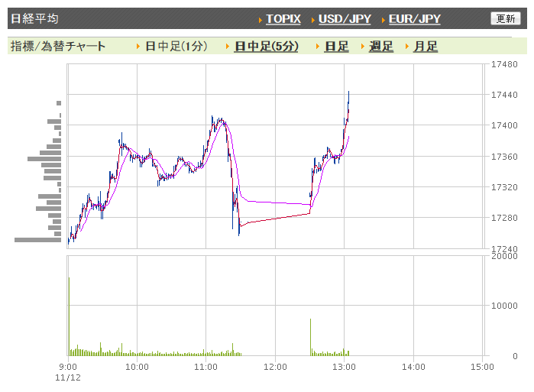
Task: Click the orange arrow beside TOPIX
Action: pos(261,20)
